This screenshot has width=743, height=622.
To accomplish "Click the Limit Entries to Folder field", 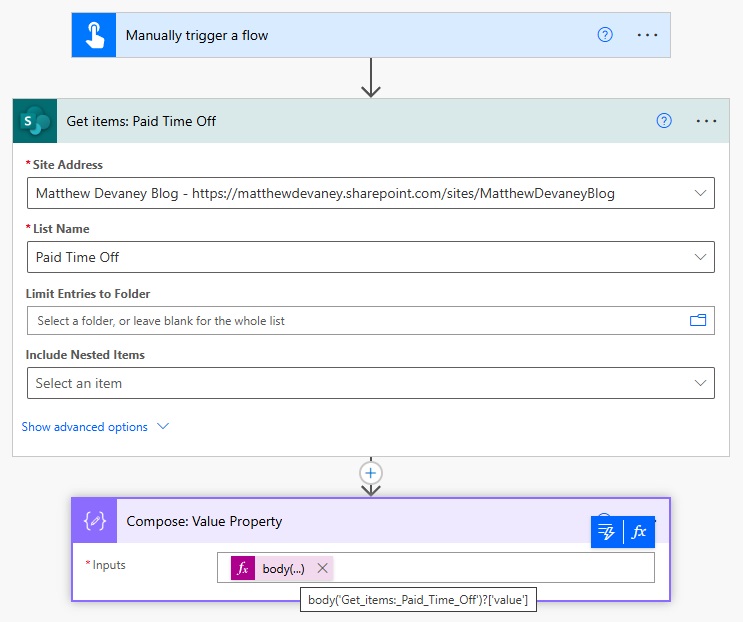I will pyautogui.click(x=350, y=320).
